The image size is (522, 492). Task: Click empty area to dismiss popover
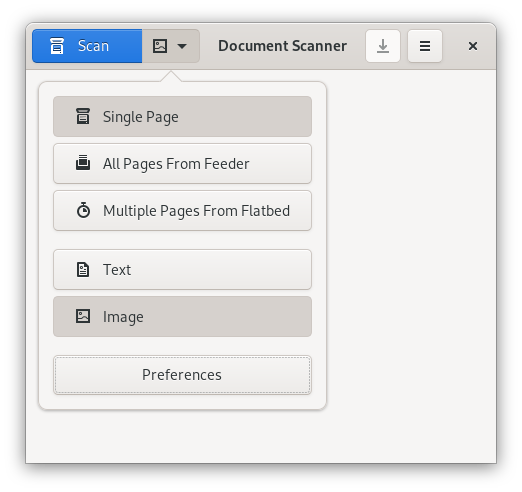click(410, 267)
